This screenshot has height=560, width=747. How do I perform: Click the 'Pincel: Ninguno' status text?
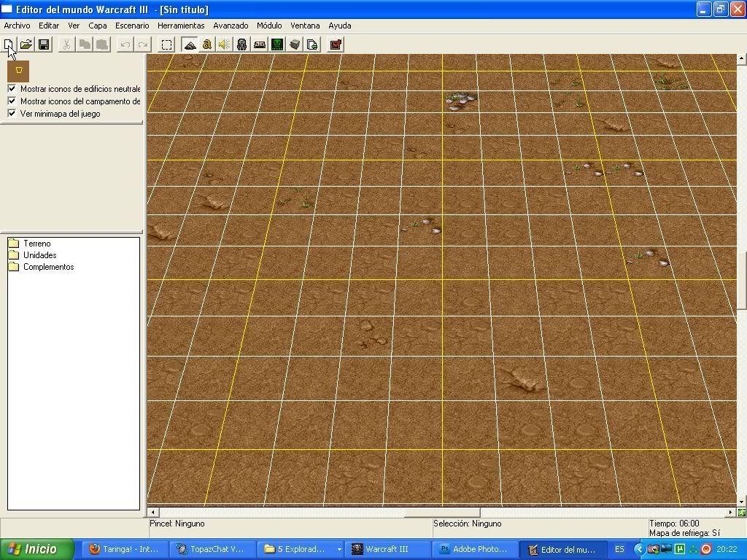[x=177, y=524]
